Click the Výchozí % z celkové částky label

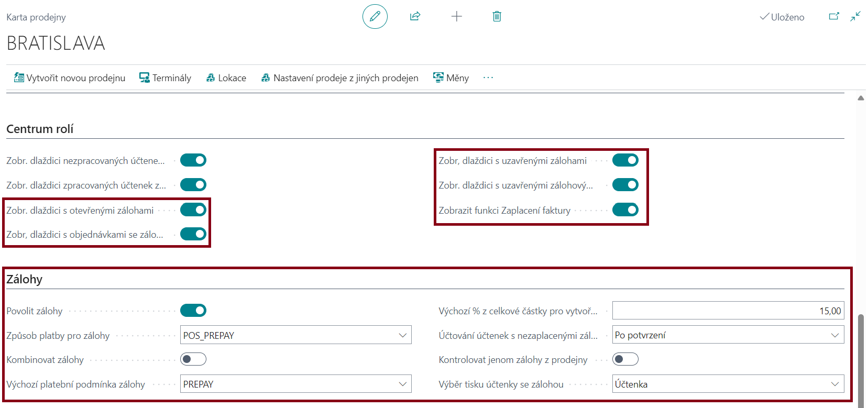(x=518, y=311)
